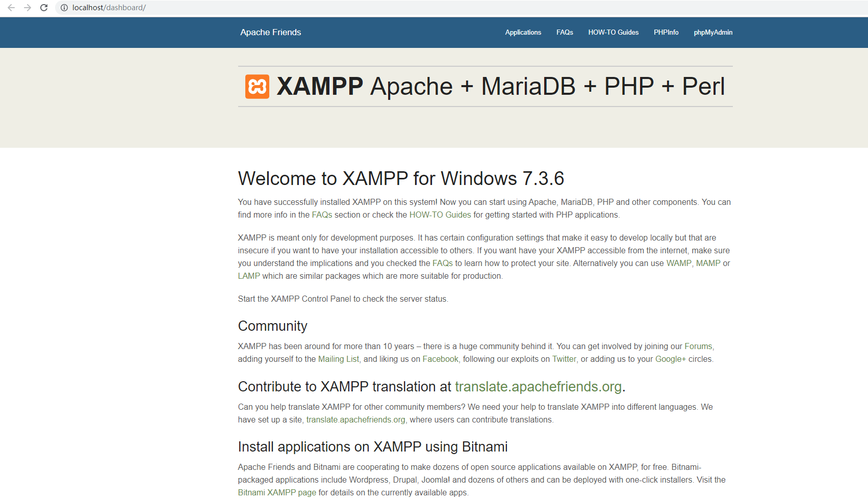View site info icon beside the URL
868x503 pixels.
point(64,8)
